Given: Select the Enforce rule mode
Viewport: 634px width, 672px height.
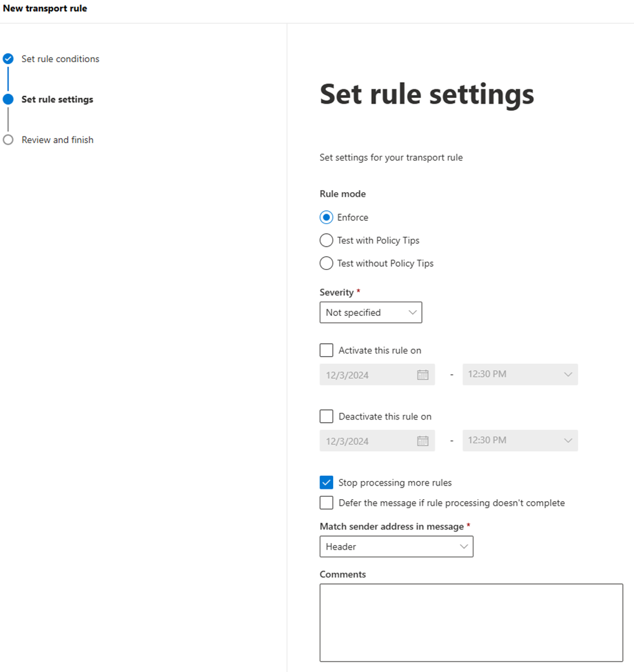Looking at the screenshot, I should point(327,218).
